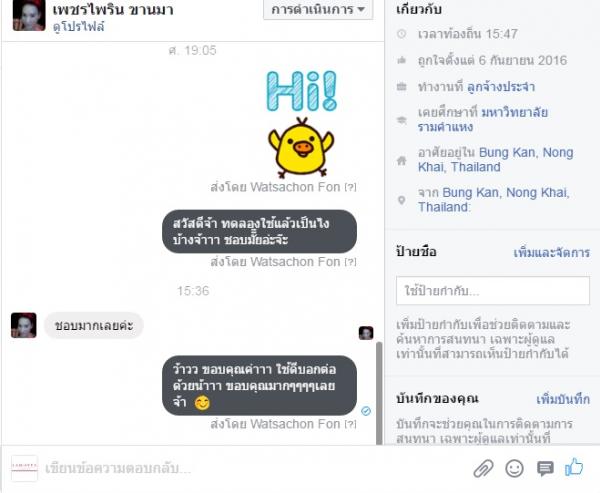Open the ดูโปรไฟล์ profile link
600x493 pixels.
coord(78,26)
